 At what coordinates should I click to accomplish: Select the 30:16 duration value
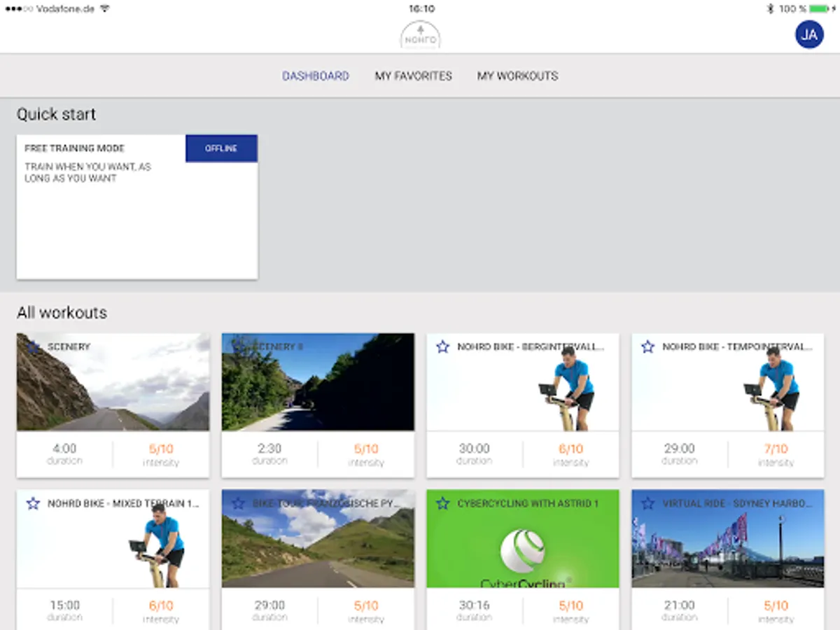coord(474,605)
